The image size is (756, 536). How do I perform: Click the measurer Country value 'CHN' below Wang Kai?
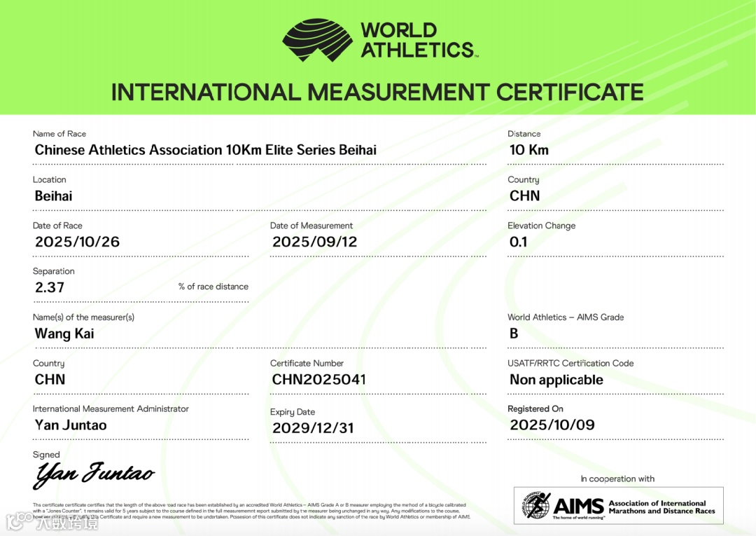tap(50, 379)
